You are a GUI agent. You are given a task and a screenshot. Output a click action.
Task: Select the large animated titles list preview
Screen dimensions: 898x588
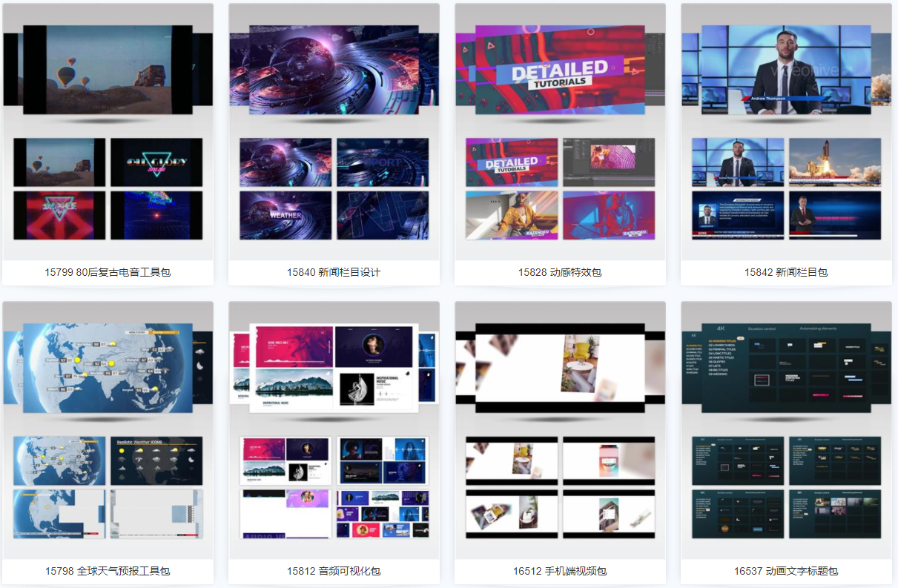[x=786, y=368]
